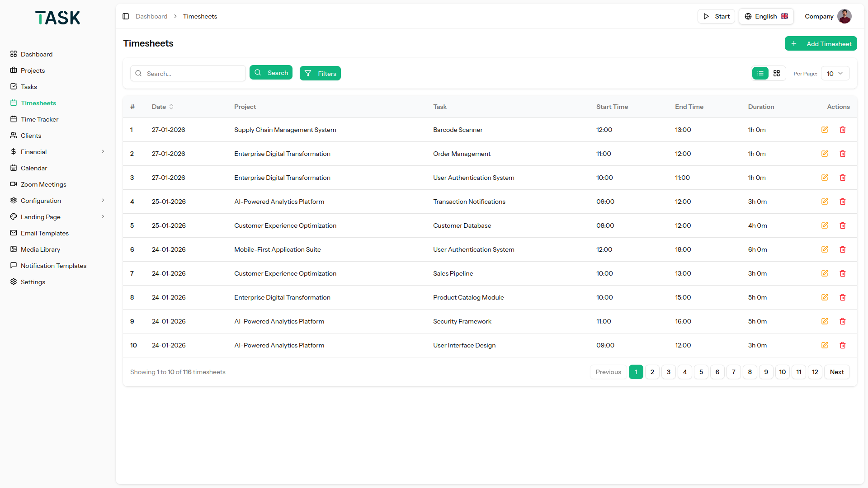Open Time Tracker from sidebar
The image size is (868, 488).
click(x=39, y=119)
